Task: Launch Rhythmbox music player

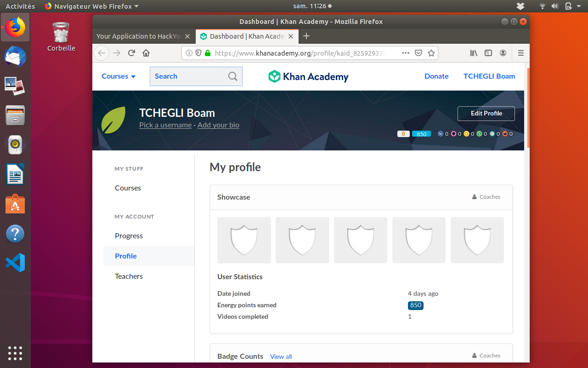Action: [x=15, y=145]
